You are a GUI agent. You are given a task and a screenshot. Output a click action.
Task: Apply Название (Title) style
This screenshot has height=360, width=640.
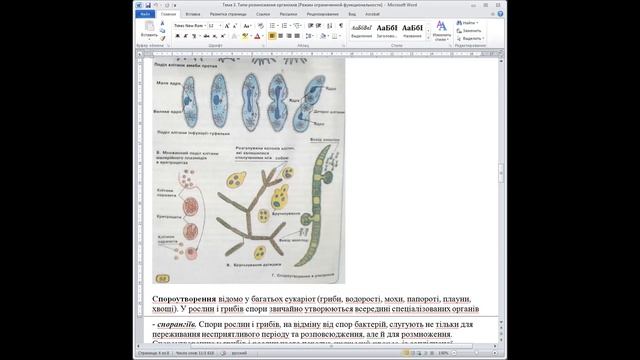412,31
